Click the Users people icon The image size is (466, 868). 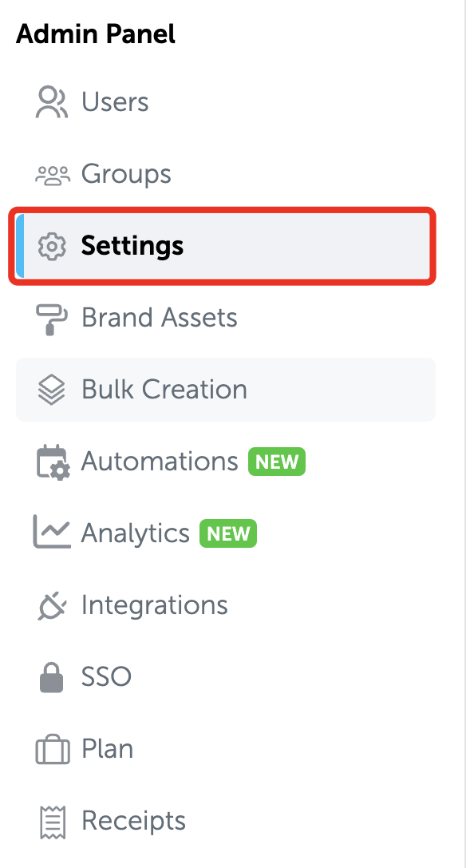tap(52, 102)
